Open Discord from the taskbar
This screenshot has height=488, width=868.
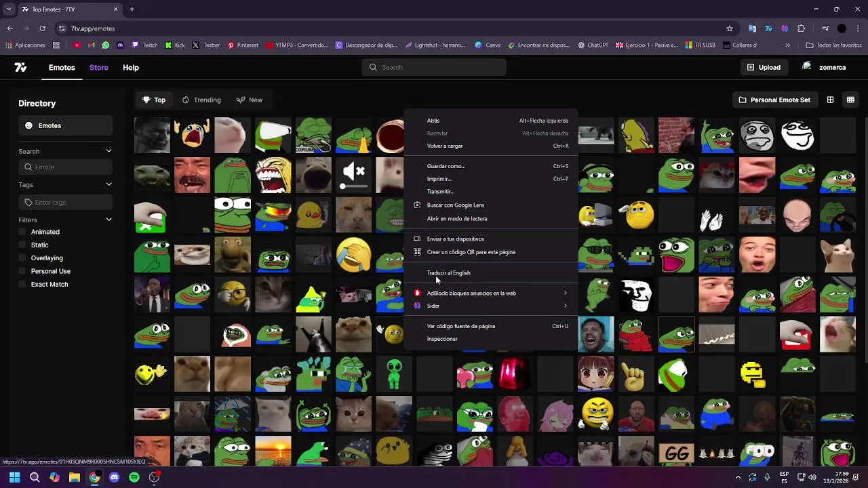114,477
